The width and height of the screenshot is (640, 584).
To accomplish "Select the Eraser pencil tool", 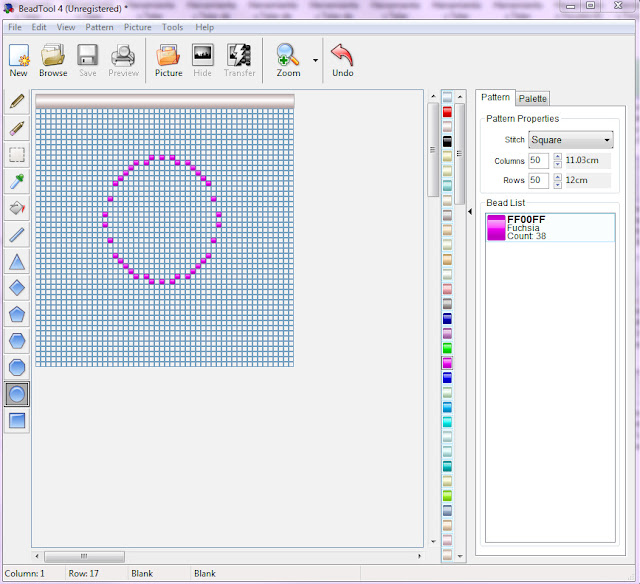I will pyautogui.click(x=17, y=129).
